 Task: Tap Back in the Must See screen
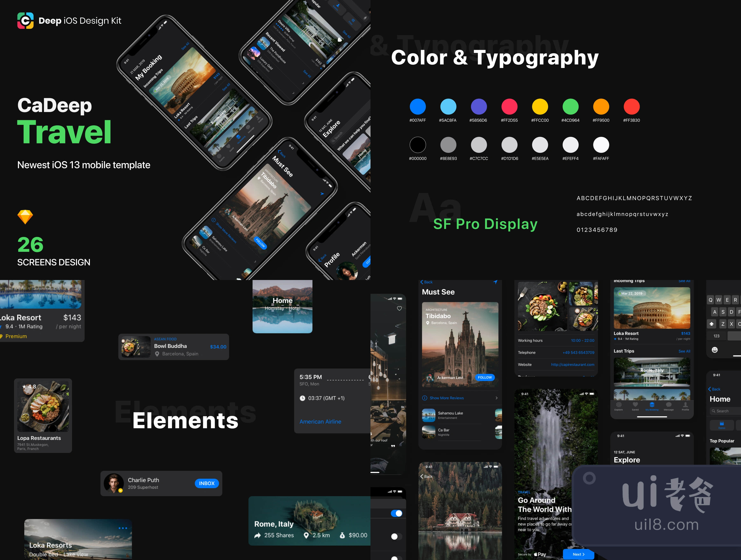[426, 282]
